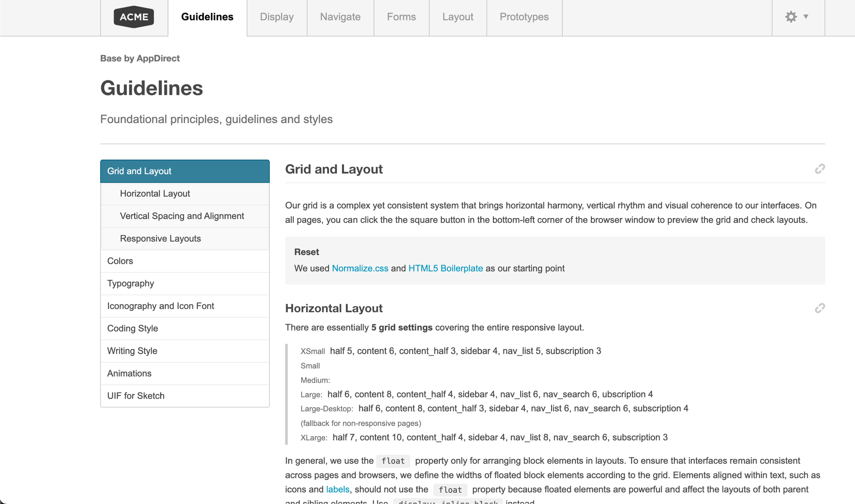The height and width of the screenshot is (504, 855).
Task: Jump to Vertical Spacing and Alignment section
Action: pyautogui.click(x=182, y=216)
